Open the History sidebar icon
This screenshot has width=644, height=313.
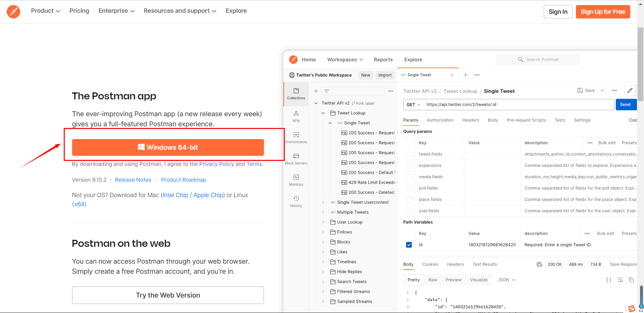296,198
